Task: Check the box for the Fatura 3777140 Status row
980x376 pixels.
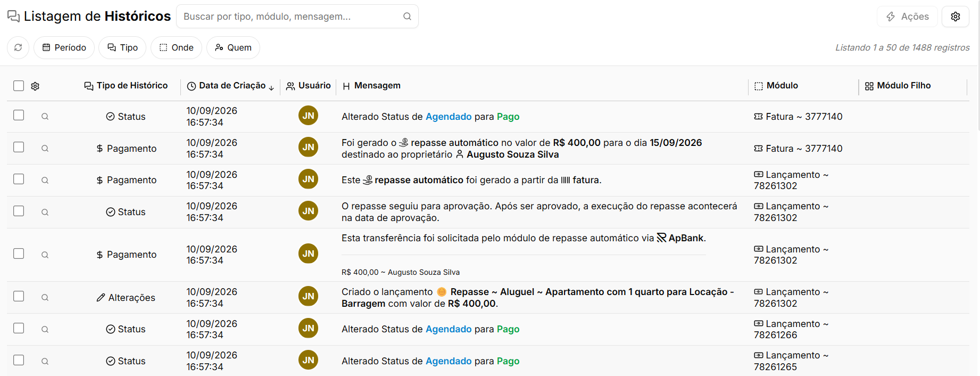Action: (x=19, y=115)
